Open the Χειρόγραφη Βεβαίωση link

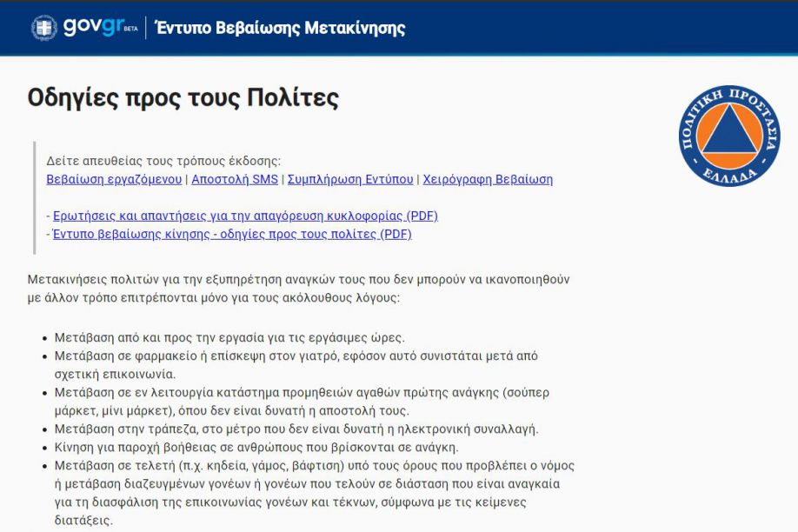point(488,179)
